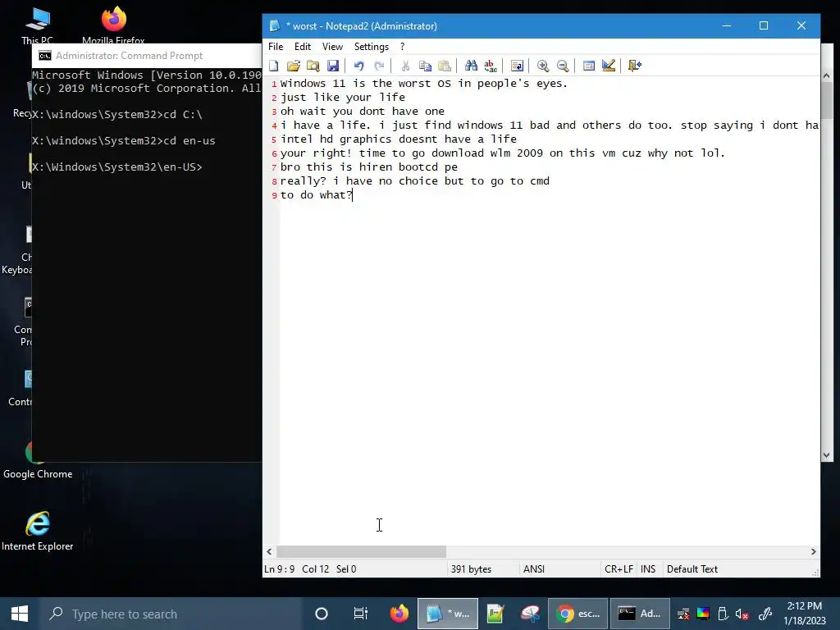840x630 pixels.
Task: Click the horizontal scrollbar left arrow
Action: pyautogui.click(x=269, y=551)
